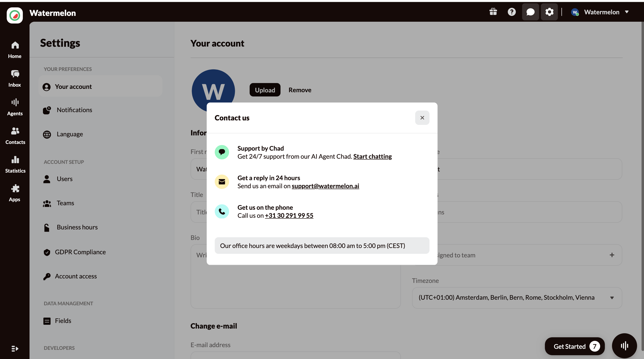This screenshot has width=644, height=359.
Task: Open Business hours settings
Action: point(77,227)
